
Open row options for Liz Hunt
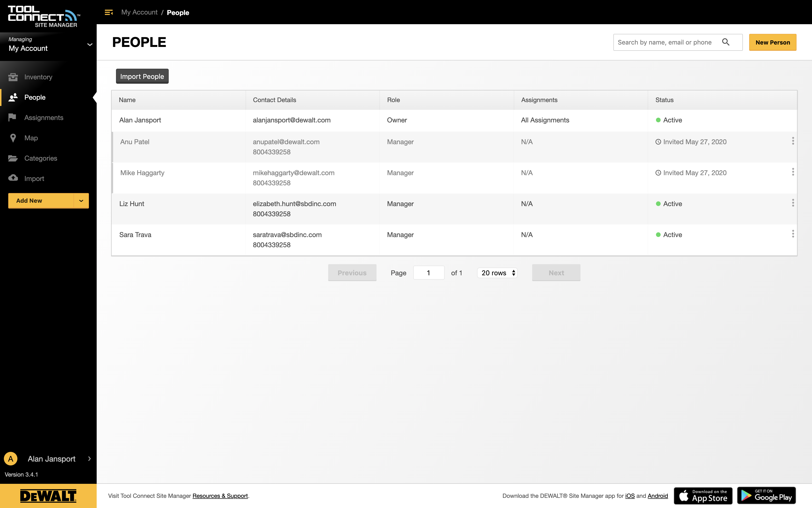click(x=793, y=203)
